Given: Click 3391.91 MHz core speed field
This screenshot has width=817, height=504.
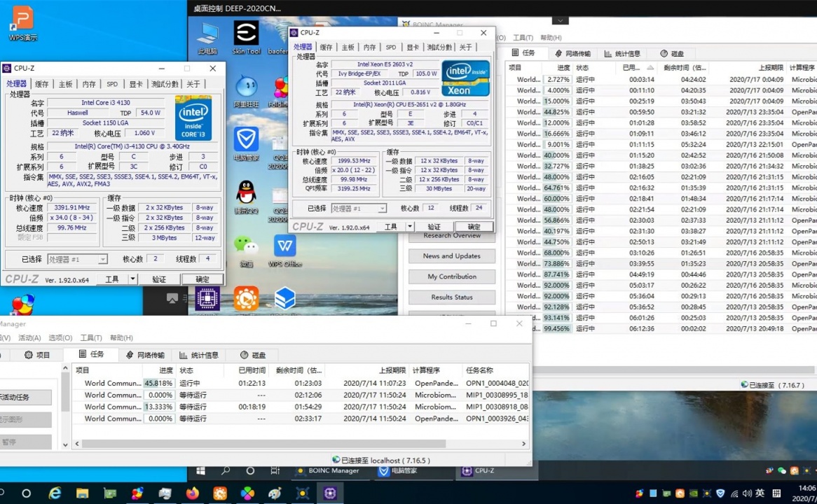Looking at the screenshot, I should [72, 207].
